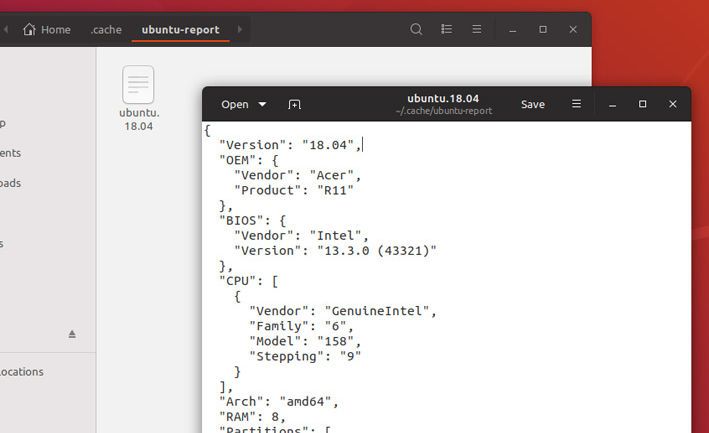This screenshot has width=709, height=433.
Task: Click the "Family": "6" line
Action: coord(302,326)
